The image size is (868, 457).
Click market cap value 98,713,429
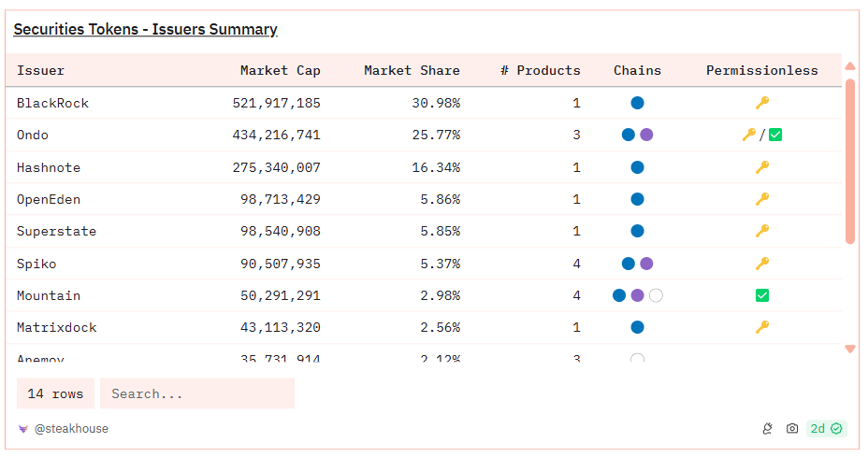(x=280, y=199)
